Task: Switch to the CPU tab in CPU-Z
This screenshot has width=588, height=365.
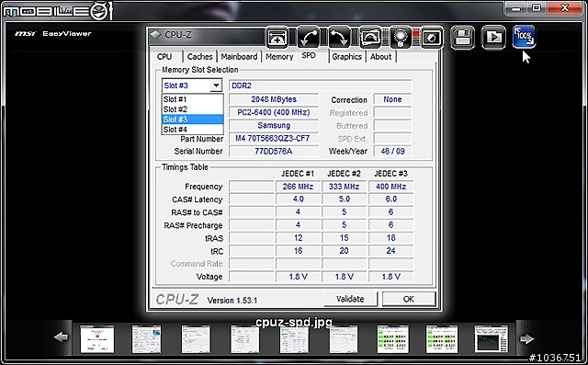Action: [x=164, y=57]
